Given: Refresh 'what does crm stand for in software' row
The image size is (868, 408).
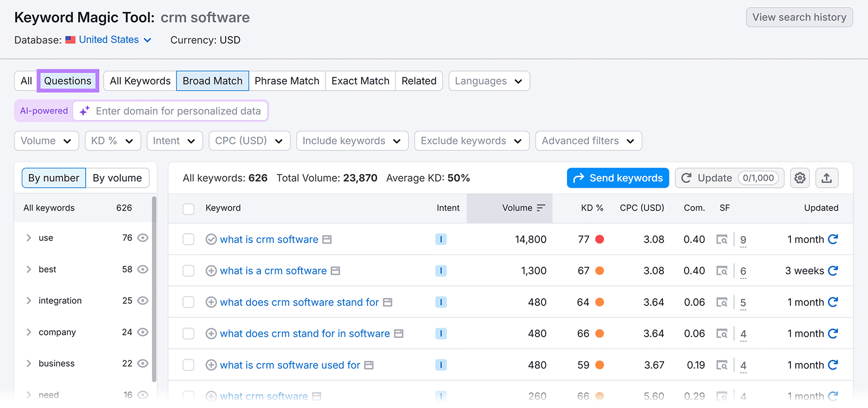Looking at the screenshot, I should (x=833, y=334).
